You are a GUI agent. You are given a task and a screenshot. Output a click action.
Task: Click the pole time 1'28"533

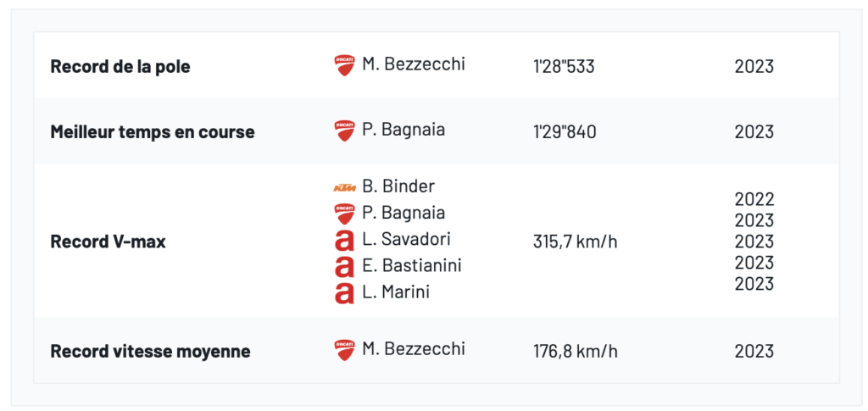pyautogui.click(x=564, y=66)
